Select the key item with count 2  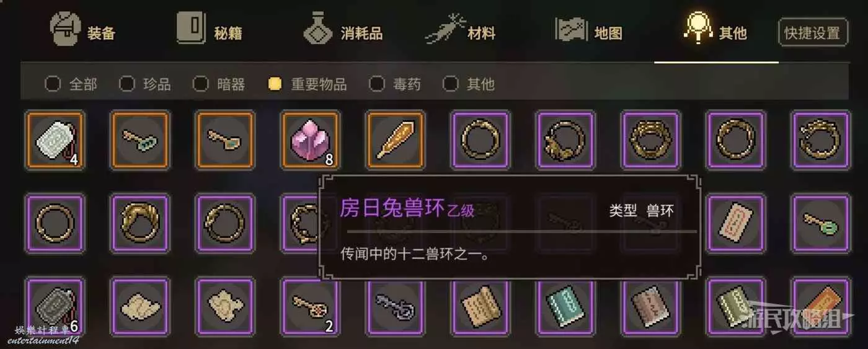click(x=309, y=306)
